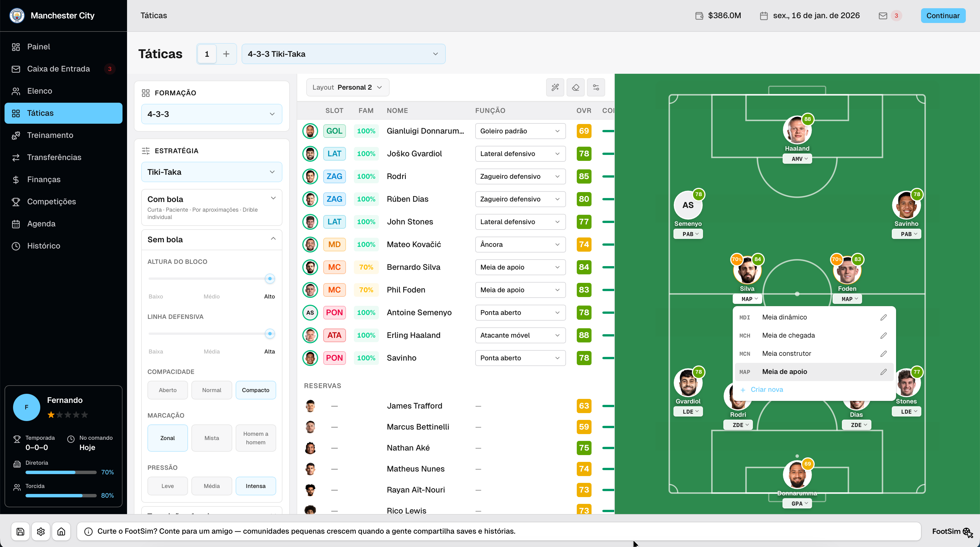Click Donnarumma's GPA role button on pitch
980x547 pixels.
click(x=797, y=504)
